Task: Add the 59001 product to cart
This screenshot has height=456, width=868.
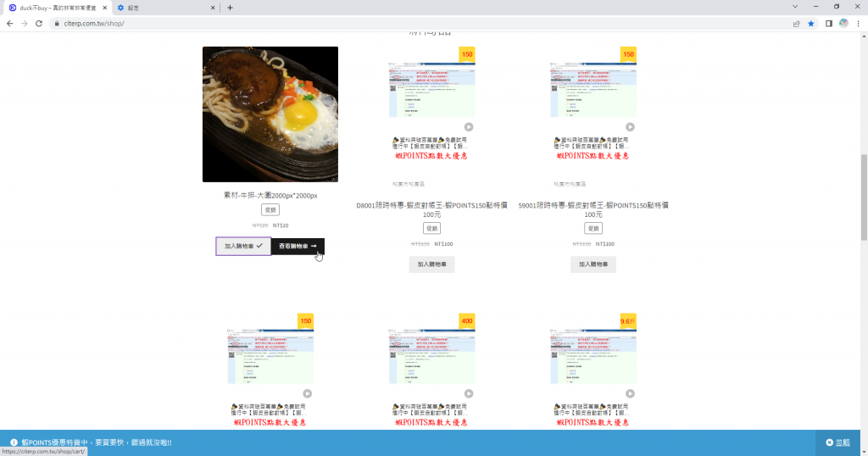Action: tap(593, 264)
